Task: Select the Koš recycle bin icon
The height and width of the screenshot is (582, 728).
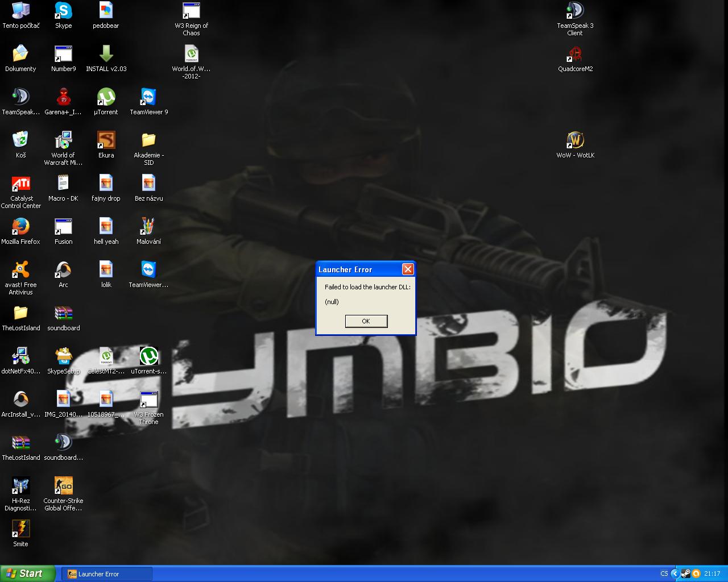Action: pyautogui.click(x=20, y=141)
